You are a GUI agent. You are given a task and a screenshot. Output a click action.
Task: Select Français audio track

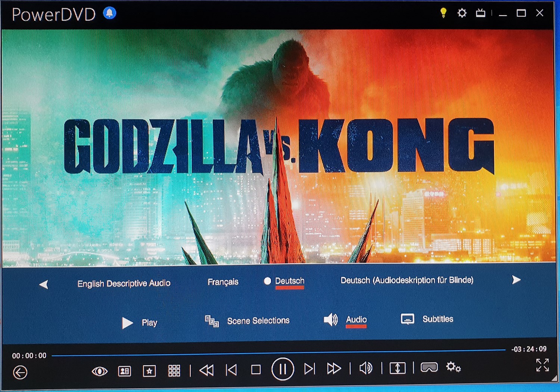pyautogui.click(x=223, y=282)
